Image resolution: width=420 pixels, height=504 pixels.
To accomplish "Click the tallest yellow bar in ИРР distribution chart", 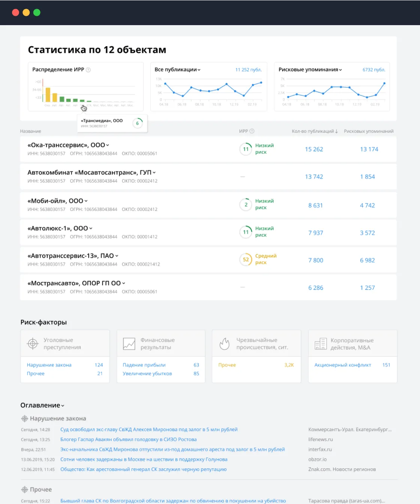I will coord(48,95).
